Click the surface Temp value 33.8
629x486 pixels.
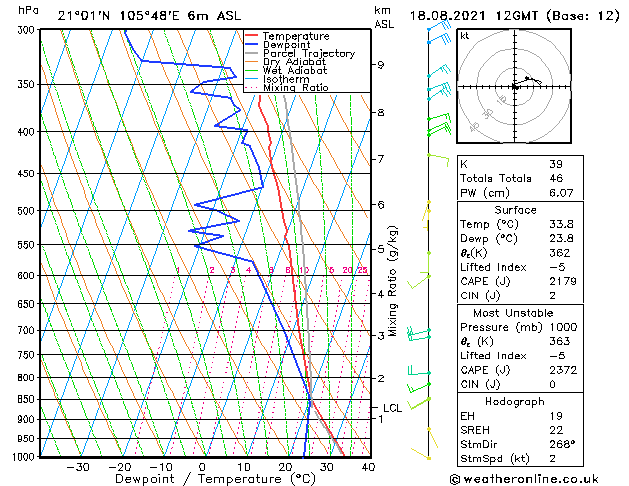[561, 224]
